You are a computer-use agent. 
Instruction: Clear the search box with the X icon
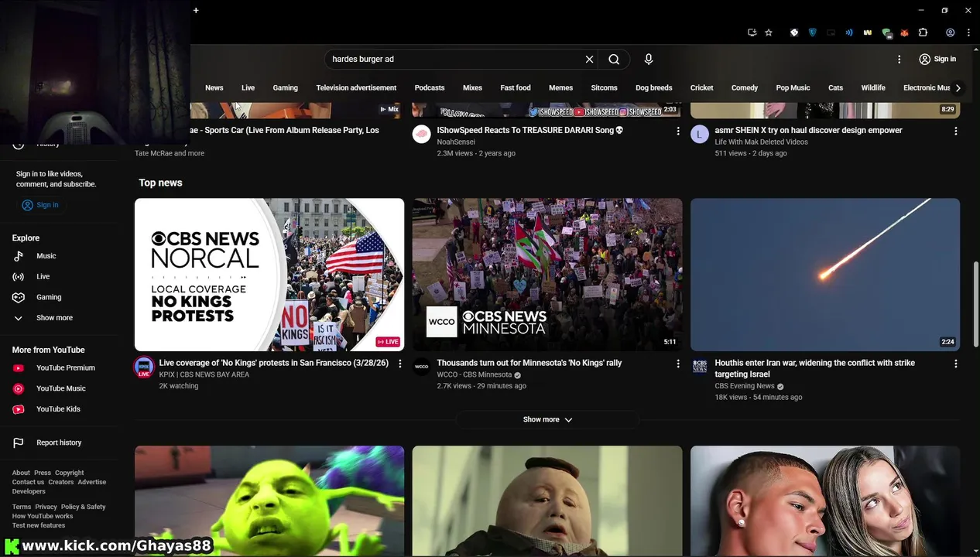coord(589,59)
